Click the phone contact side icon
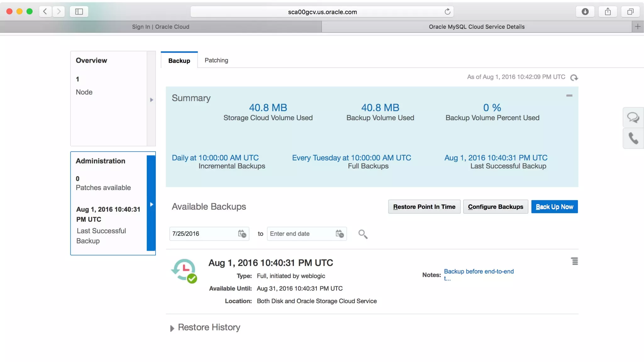This screenshot has height=362, width=644. point(633,138)
